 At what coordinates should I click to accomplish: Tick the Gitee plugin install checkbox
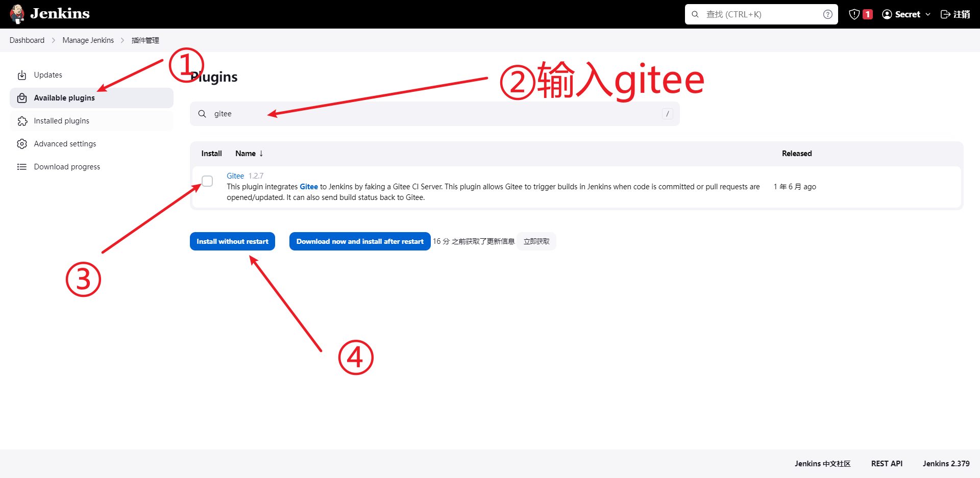tap(207, 181)
